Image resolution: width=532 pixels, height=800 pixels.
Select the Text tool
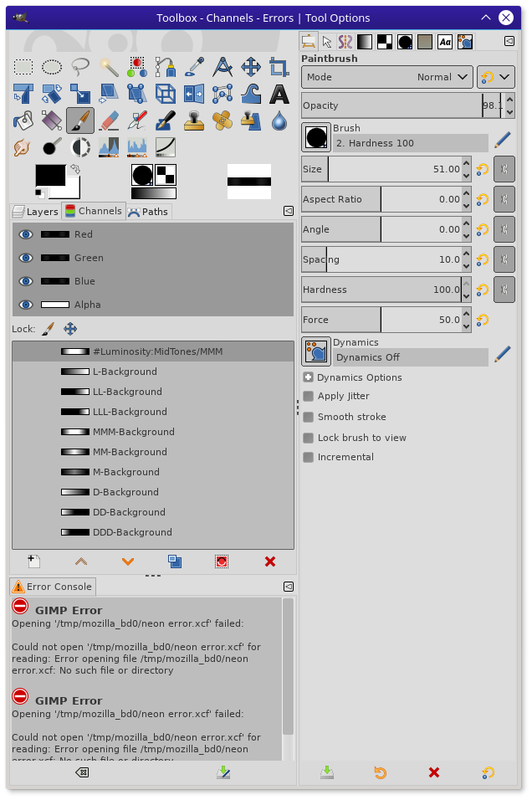[x=279, y=95]
